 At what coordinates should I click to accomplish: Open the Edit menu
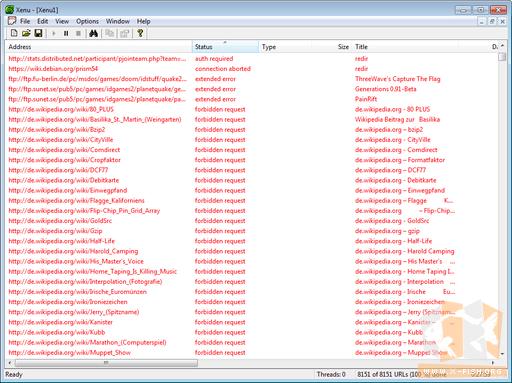click(43, 21)
